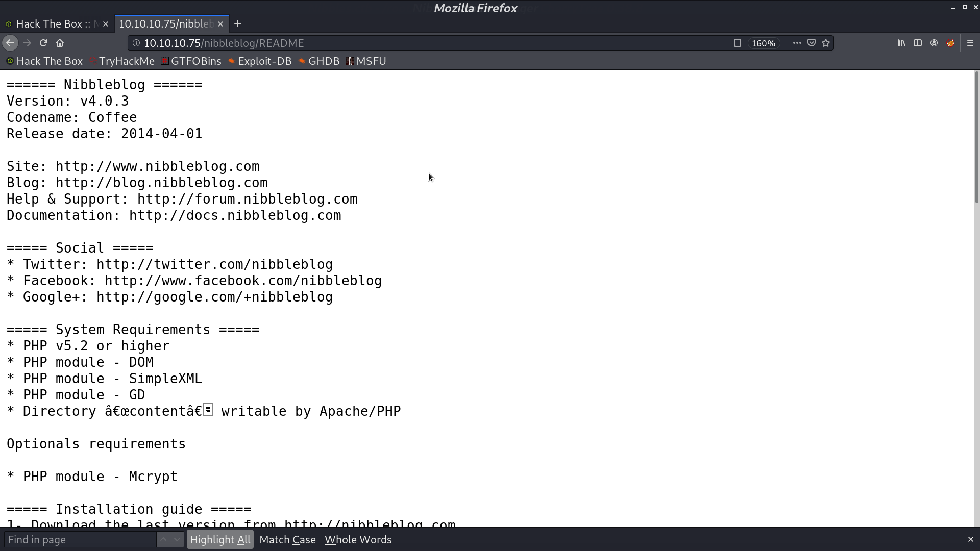This screenshot has height=551, width=980.
Task: Click the Installation guide heading
Action: coord(129,509)
